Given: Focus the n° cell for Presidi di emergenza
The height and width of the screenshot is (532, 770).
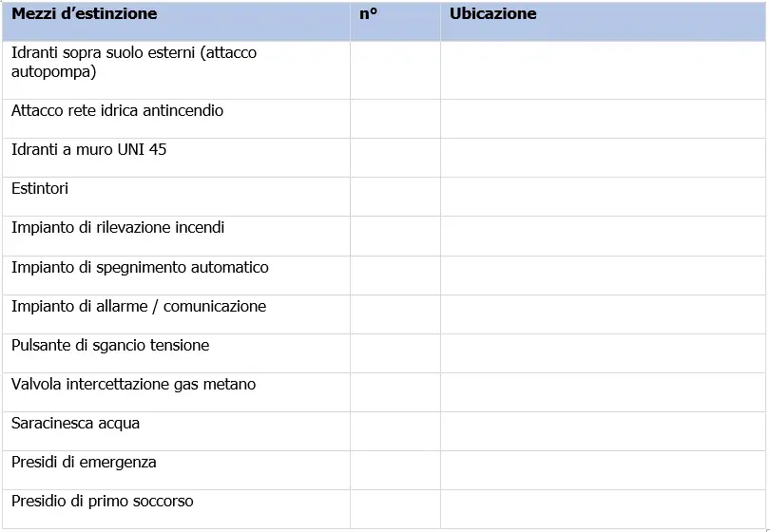Looking at the screenshot, I should point(395,469).
